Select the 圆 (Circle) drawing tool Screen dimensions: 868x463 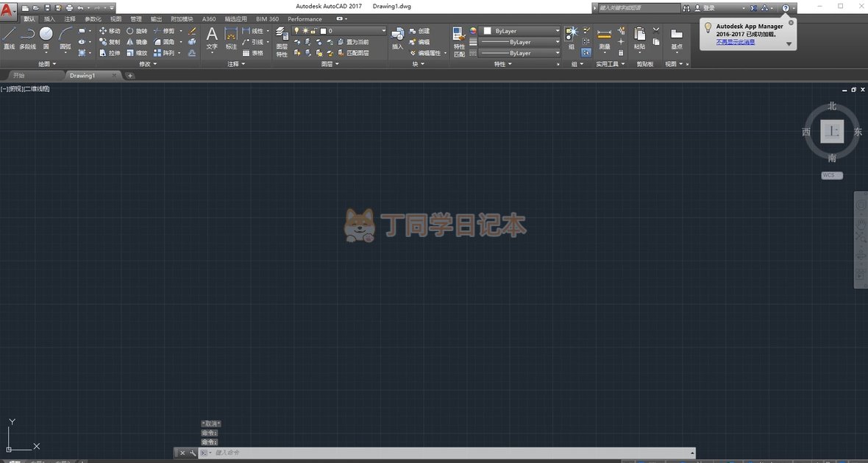[x=46, y=38]
